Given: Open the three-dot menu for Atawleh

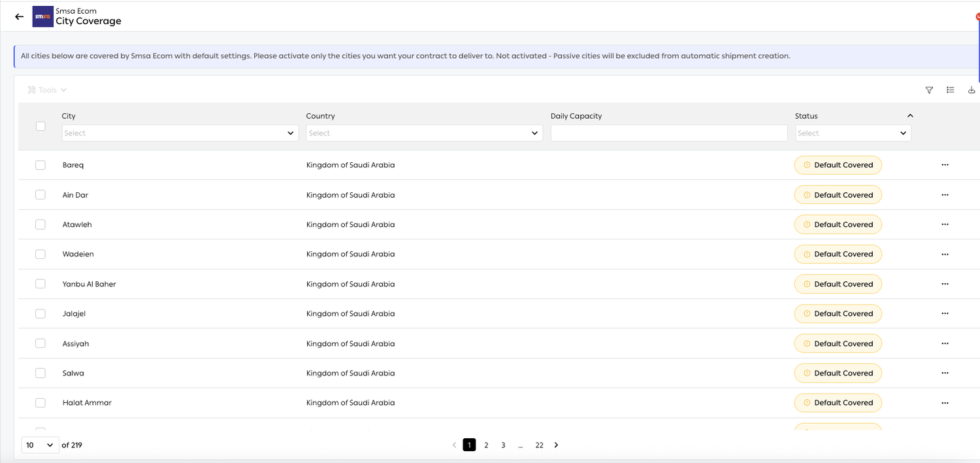Looking at the screenshot, I should point(945,224).
